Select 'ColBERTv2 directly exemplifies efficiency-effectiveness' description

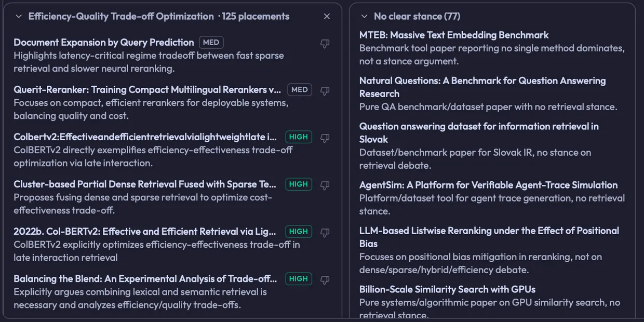[153, 157]
